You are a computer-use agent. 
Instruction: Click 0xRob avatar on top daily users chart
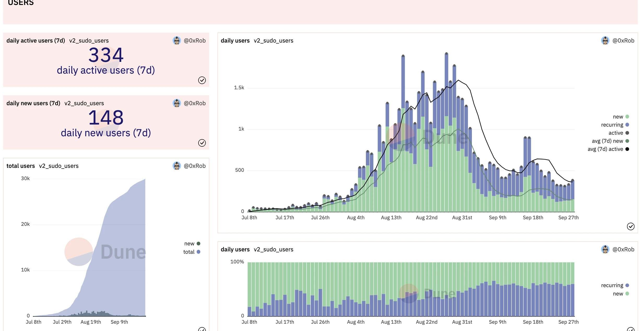605,40
